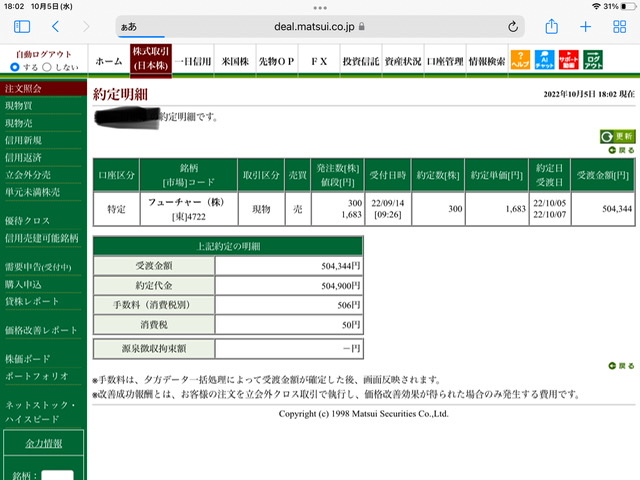Select 信用売建可能銘柄 in the sidebar

42,238
